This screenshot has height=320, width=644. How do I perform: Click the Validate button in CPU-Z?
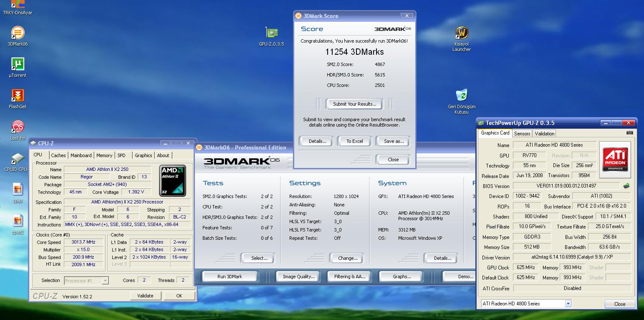[x=145, y=296]
